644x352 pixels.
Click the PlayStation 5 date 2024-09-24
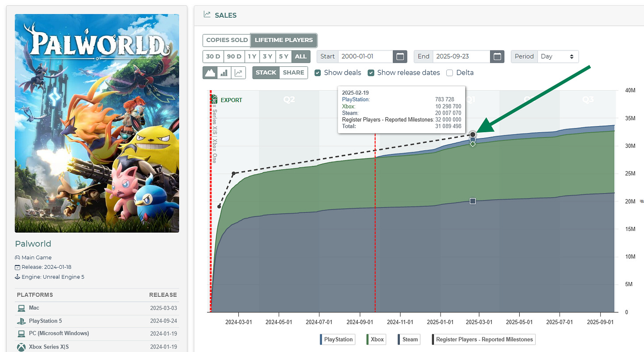point(163,321)
